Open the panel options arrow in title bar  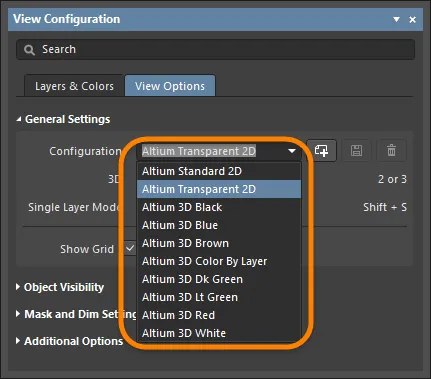pyautogui.click(x=396, y=19)
